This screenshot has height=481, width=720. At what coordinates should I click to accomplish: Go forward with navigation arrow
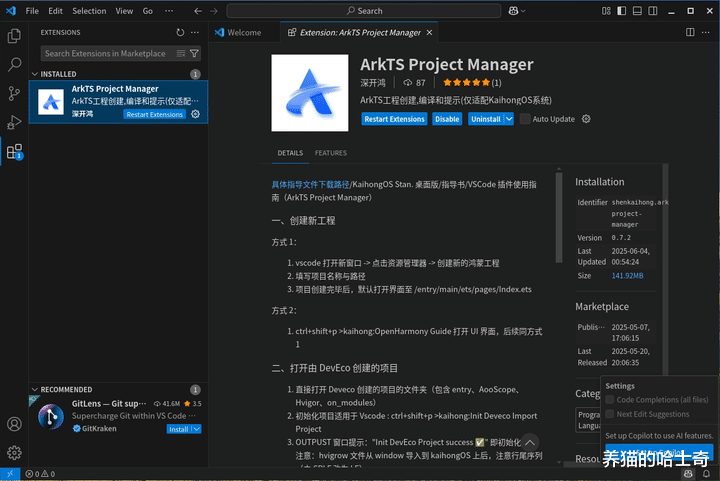[214, 11]
